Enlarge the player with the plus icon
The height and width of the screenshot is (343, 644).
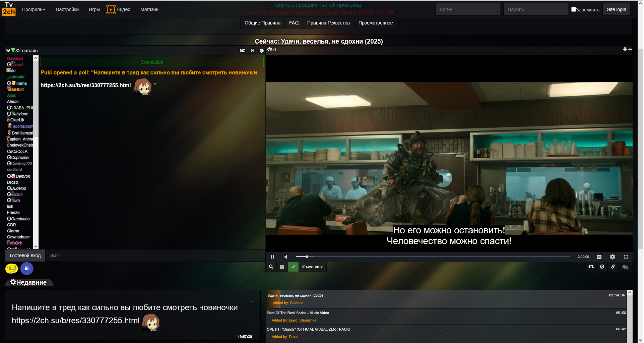point(625,49)
